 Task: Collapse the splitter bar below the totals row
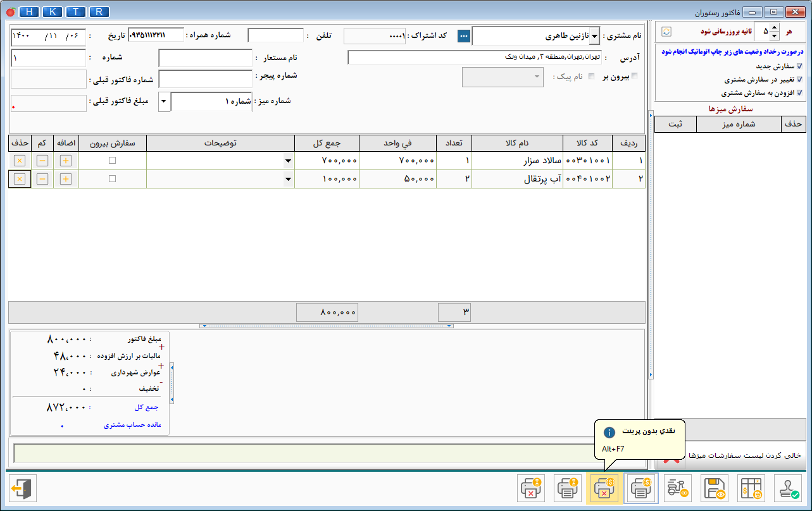coord(327,326)
